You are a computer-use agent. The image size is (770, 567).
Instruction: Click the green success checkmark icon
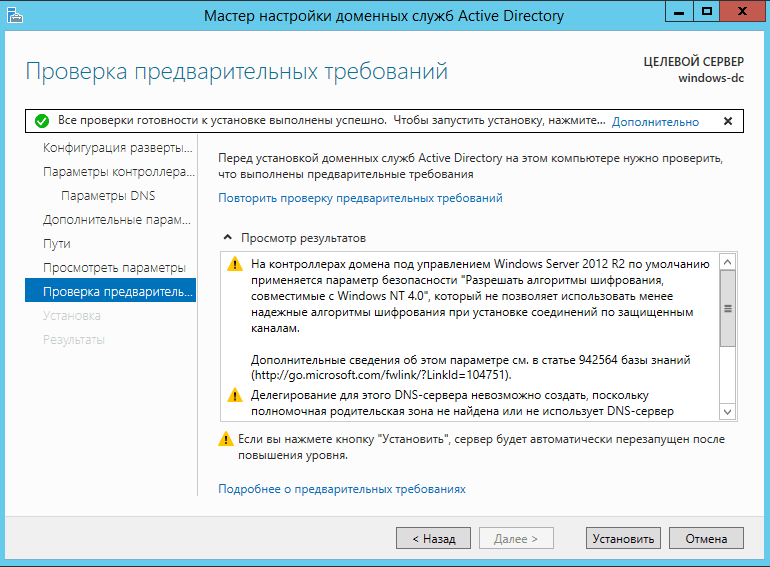(x=42, y=121)
